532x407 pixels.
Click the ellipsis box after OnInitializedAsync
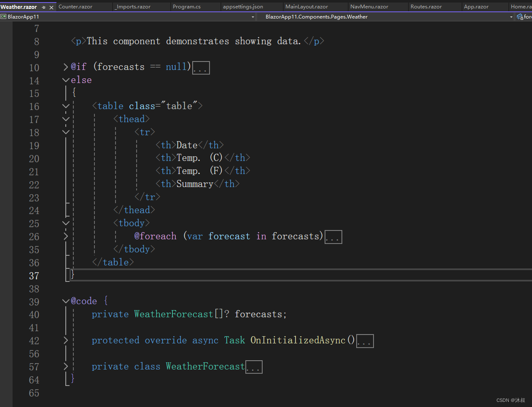coord(365,341)
